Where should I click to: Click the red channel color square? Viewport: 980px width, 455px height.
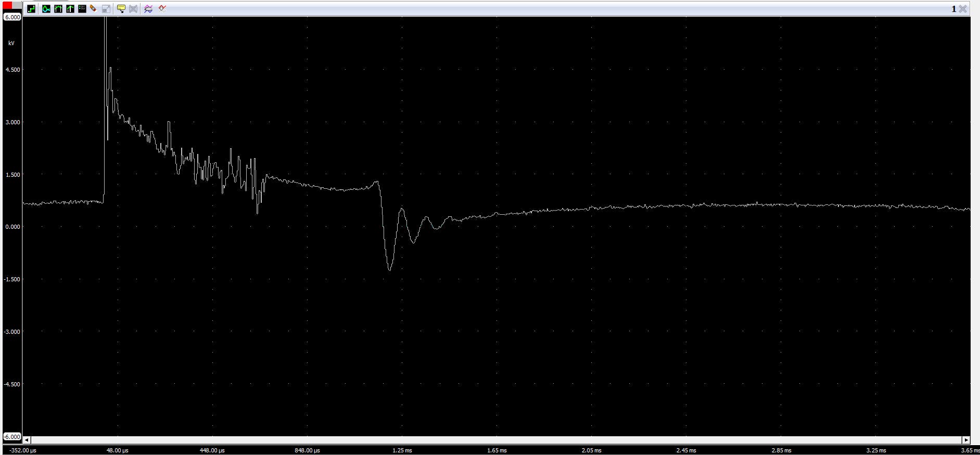tap(7, 5)
